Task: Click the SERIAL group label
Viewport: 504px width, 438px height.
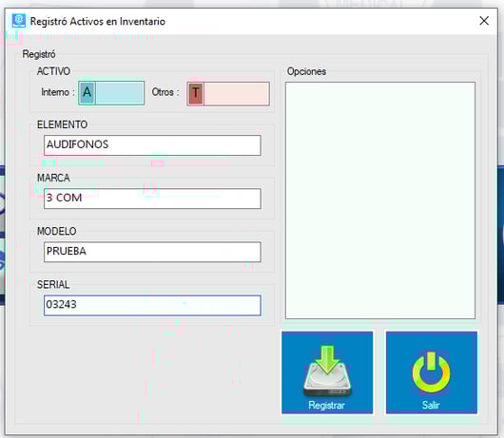Action: [x=53, y=284]
